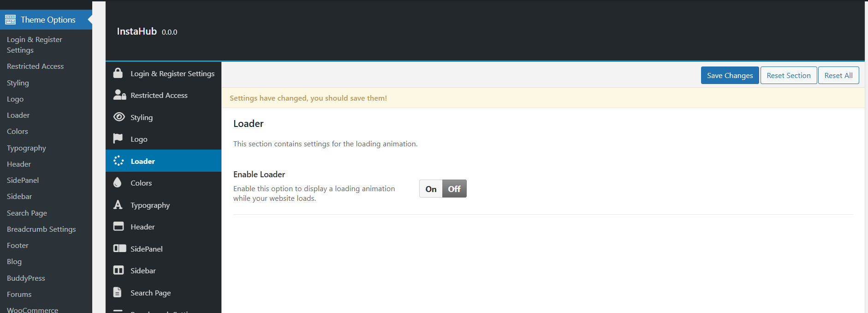Click the eye icon next to Styling

coord(119,117)
